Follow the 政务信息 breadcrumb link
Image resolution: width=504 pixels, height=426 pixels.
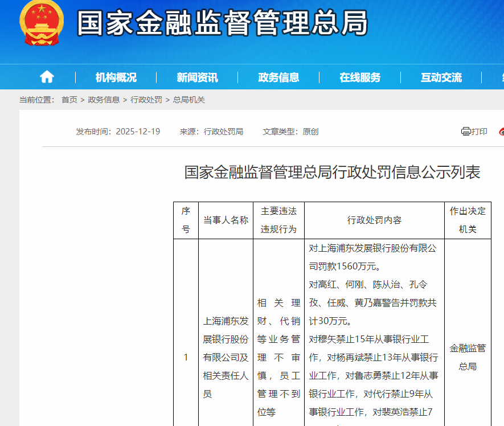click(x=104, y=100)
